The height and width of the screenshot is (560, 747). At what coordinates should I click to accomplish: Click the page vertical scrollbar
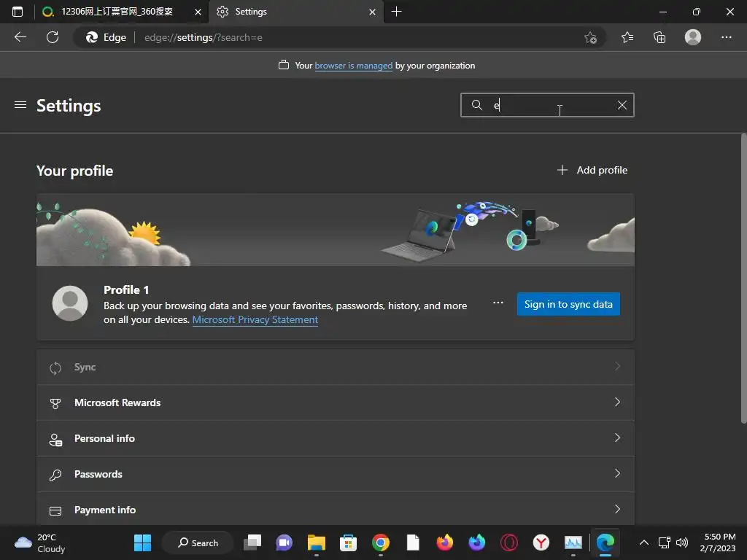point(743,280)
